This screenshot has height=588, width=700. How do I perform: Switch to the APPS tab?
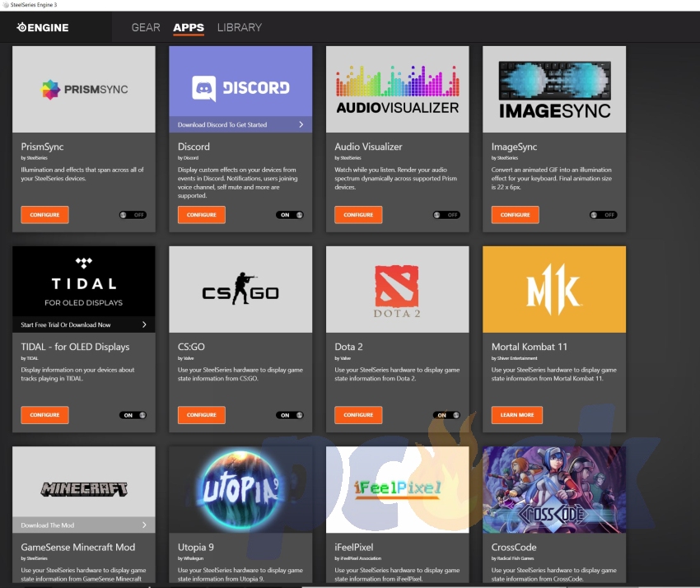point(189,27)
